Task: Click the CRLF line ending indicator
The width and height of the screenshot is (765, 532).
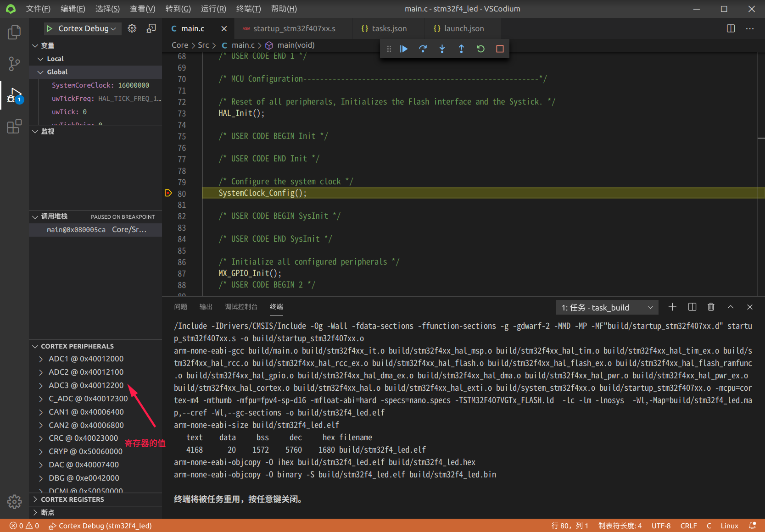Action: coord(688,526)
